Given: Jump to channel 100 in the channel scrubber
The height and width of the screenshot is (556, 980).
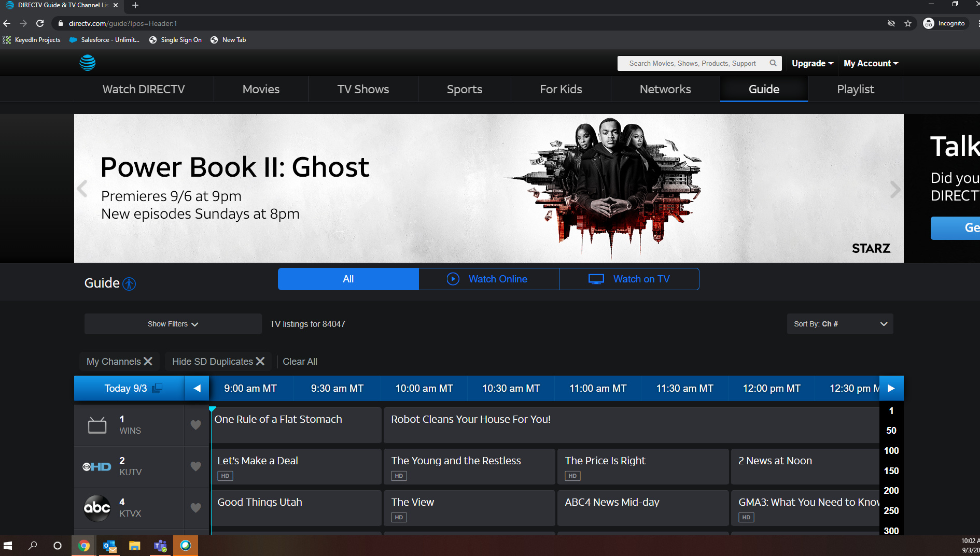Looking at the screenshot, I should [891, 451].
